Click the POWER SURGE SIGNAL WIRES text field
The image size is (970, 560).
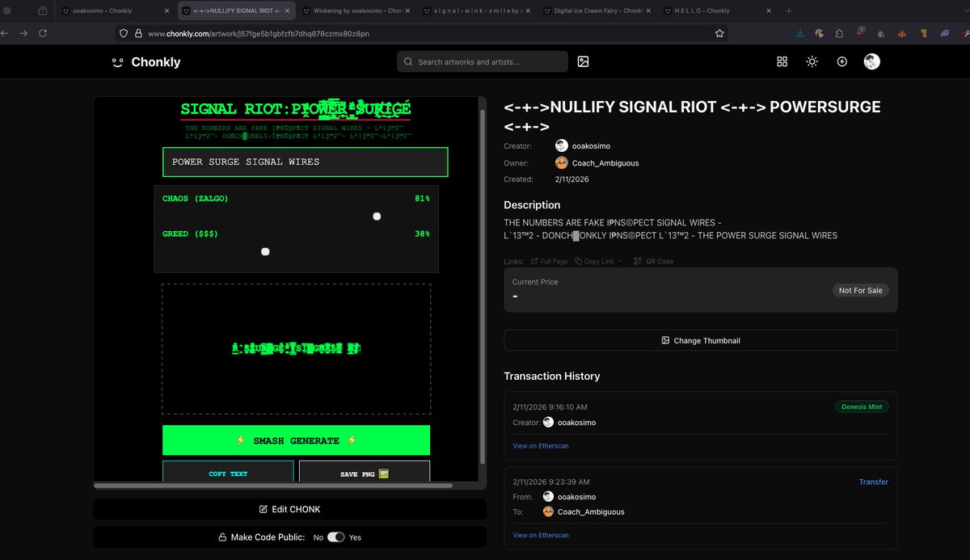click(x=305, y=162)
